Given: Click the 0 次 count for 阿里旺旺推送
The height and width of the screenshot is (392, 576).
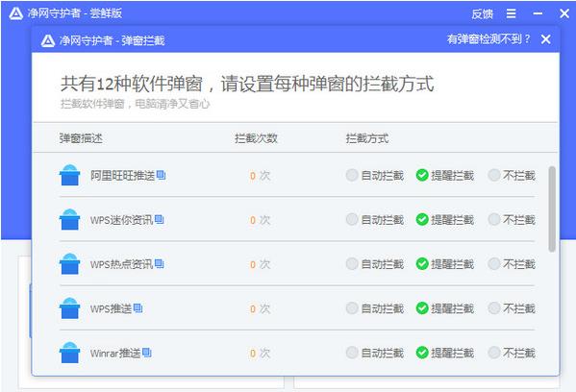Looking at the screenshot, I should point(260,176).
